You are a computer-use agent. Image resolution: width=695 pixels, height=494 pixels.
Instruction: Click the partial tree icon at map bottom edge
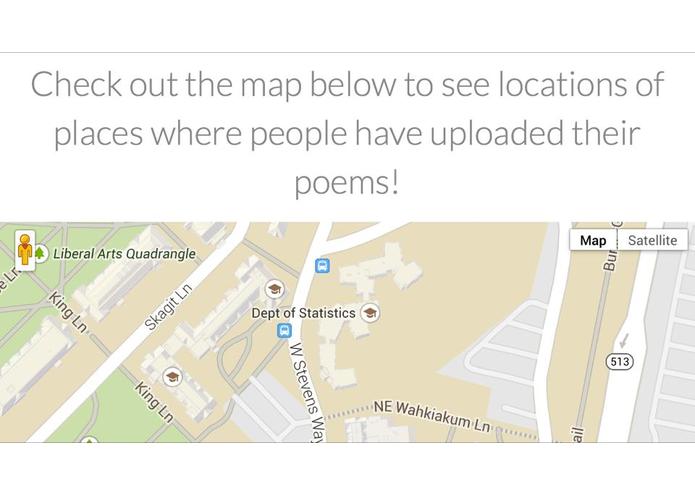pyautogui.click(x=89, y=440)
